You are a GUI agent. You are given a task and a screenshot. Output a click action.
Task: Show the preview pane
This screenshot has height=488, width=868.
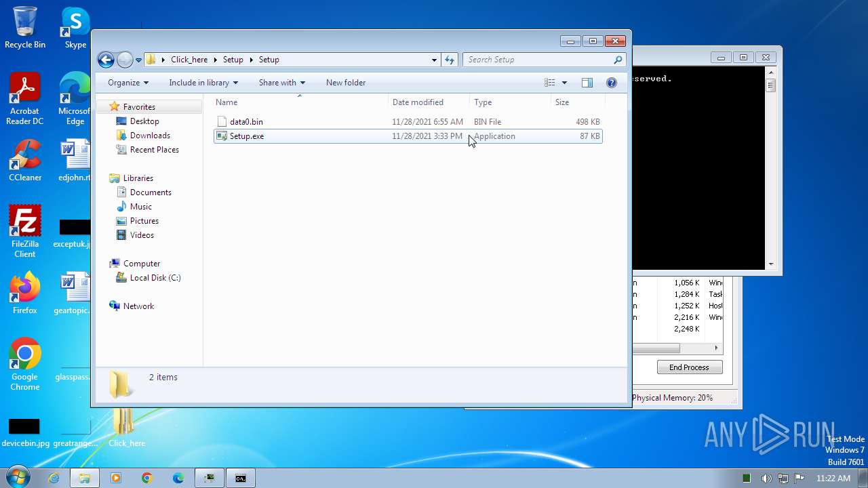pyautogui.click(x=587, y=83)
